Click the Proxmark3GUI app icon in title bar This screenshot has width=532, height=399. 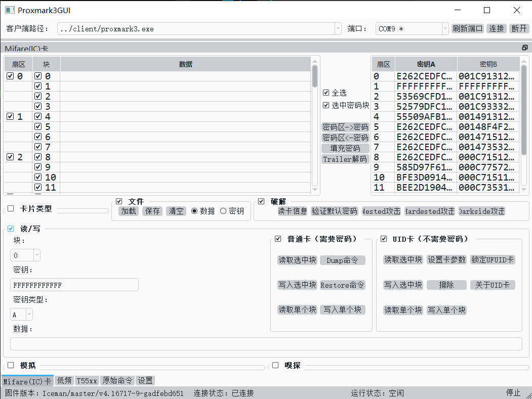(10, 10)
